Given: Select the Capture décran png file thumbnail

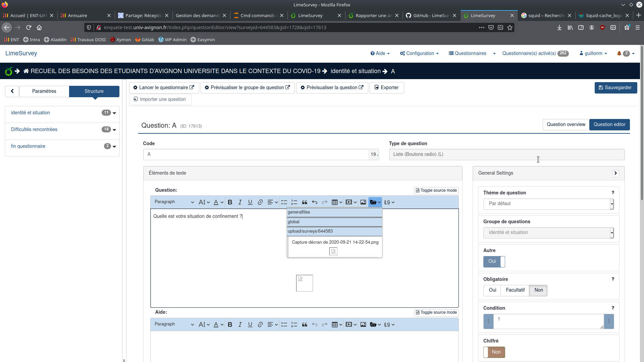Looking at the screenshot, I should point(333,251).
